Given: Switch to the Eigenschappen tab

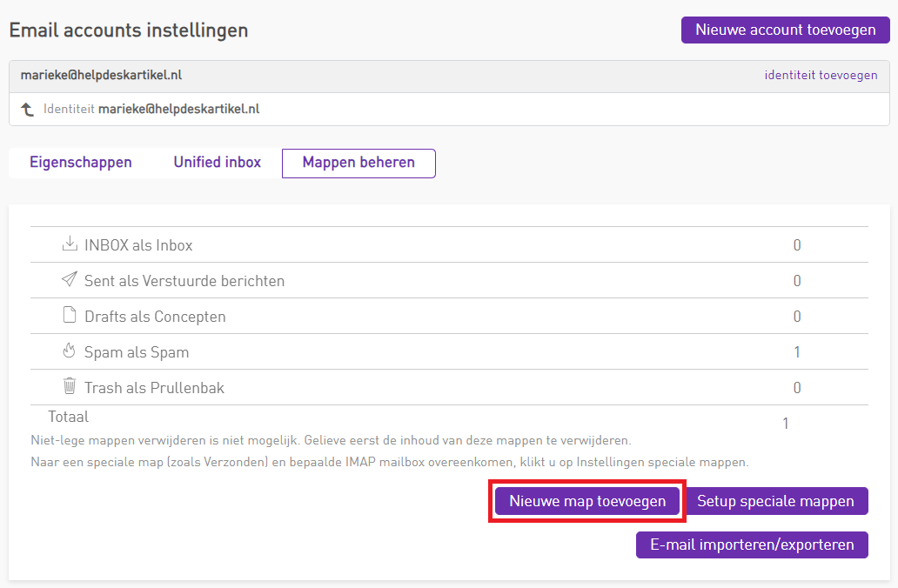Looking at the screenshot, I should pyautogui.click(x=81, y=163).
